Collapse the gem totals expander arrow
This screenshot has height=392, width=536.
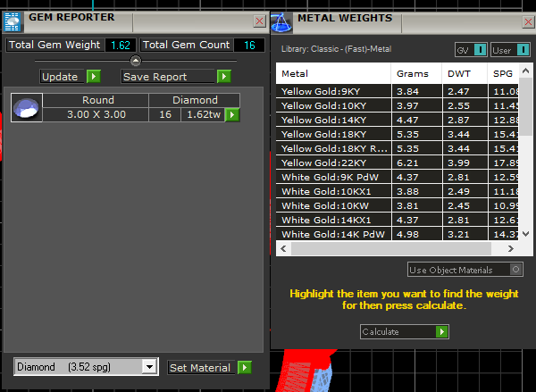135,61
